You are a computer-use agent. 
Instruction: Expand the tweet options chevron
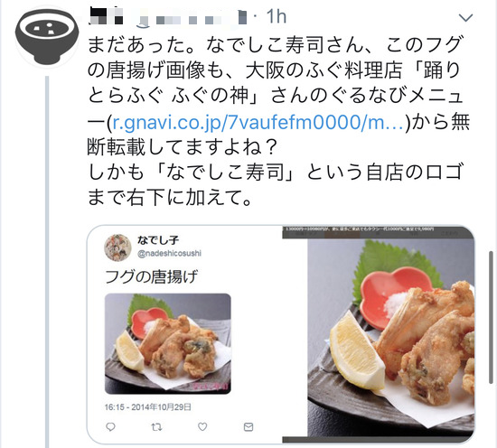click(x=465, y=17)
